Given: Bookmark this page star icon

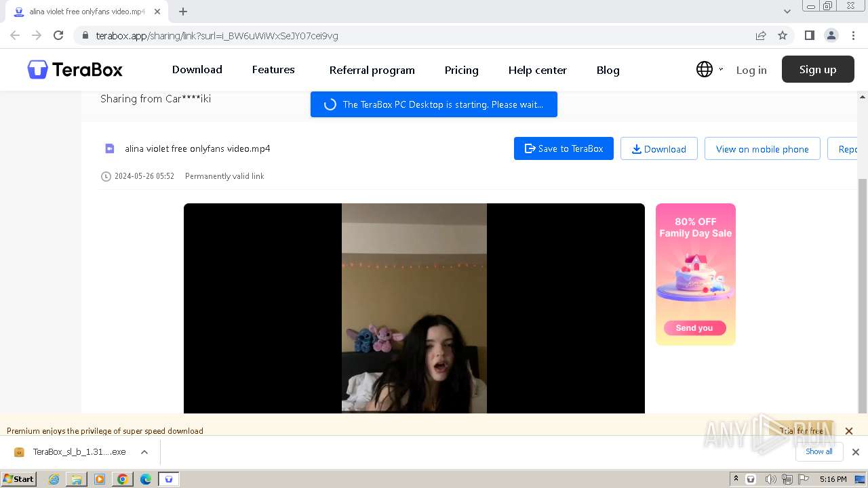Looking at the screenshot, I should pyautogui.click(x=783, y=35).
